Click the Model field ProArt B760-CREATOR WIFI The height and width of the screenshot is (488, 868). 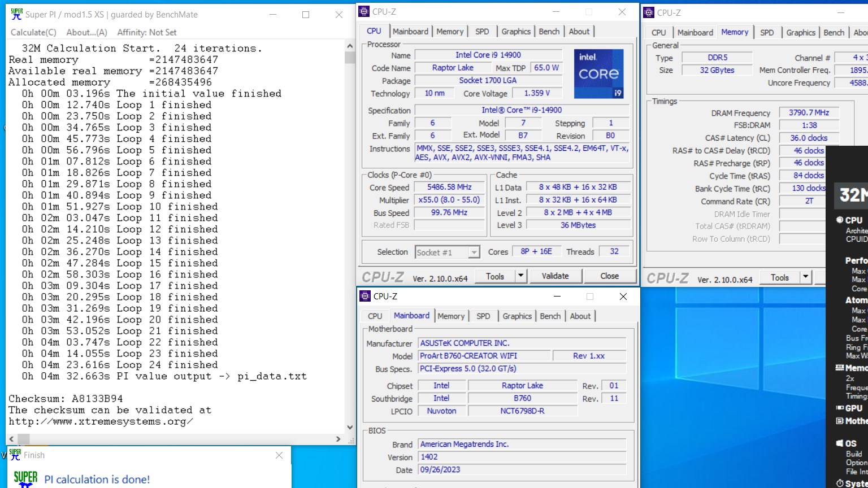484,356
